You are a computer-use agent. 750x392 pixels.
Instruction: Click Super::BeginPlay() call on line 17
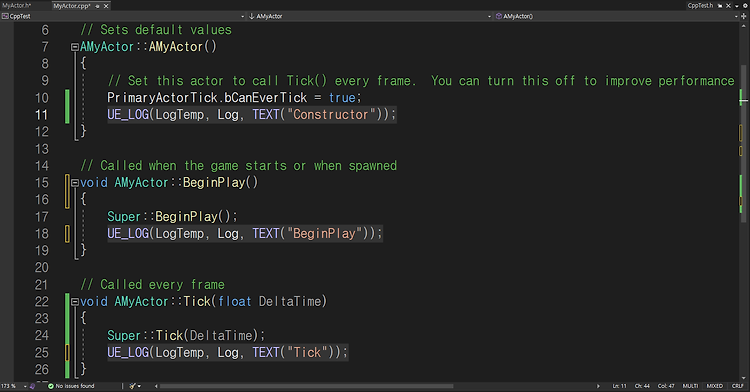pos(172,217)
